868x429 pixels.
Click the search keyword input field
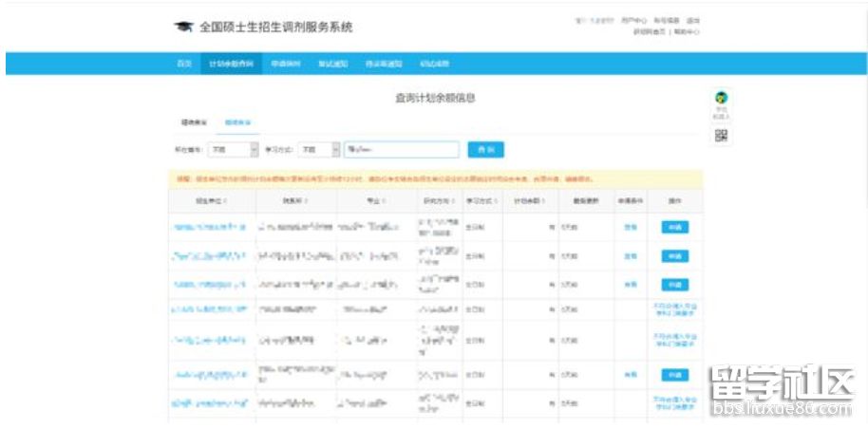pos(401,150)
